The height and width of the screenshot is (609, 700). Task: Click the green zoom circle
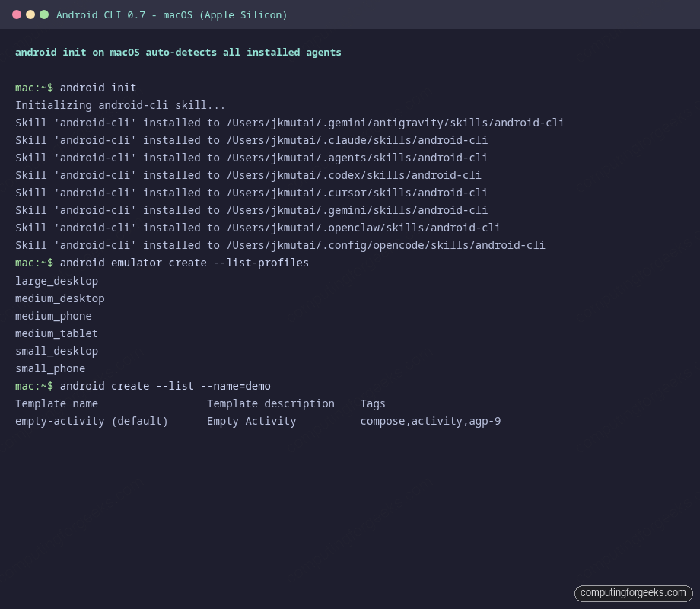(44, 14)
